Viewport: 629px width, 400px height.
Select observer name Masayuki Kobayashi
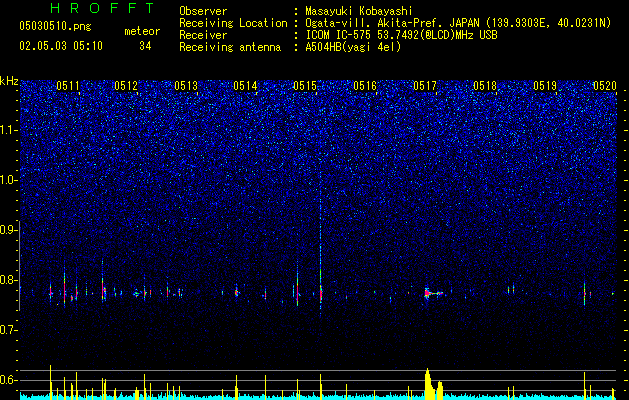[359, 11]
